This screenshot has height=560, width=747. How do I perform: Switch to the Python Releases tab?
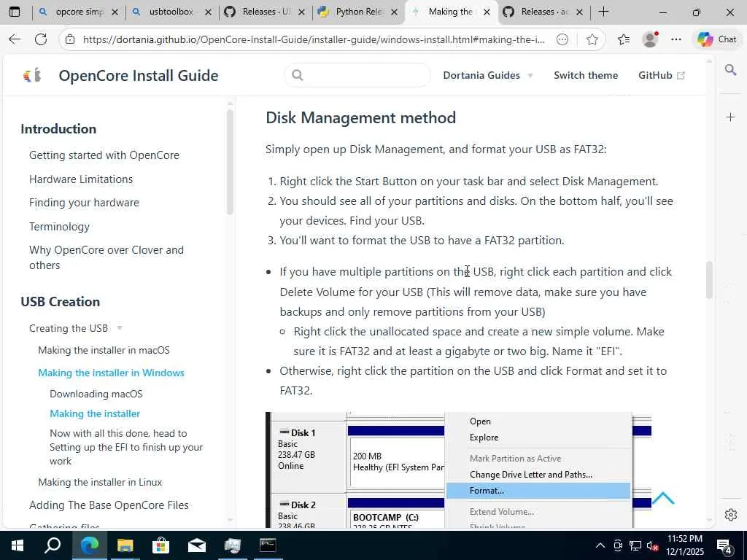pyautogui.click(x=358, y=12)
